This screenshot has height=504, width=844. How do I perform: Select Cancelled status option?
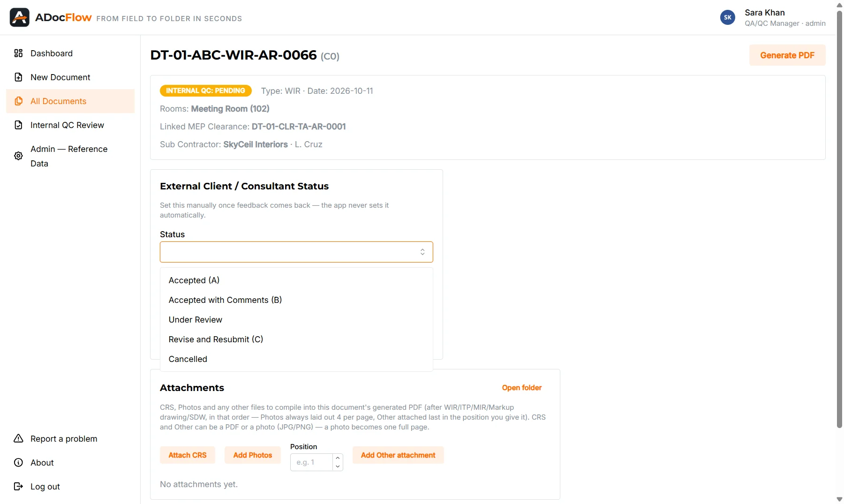[296, 359]
